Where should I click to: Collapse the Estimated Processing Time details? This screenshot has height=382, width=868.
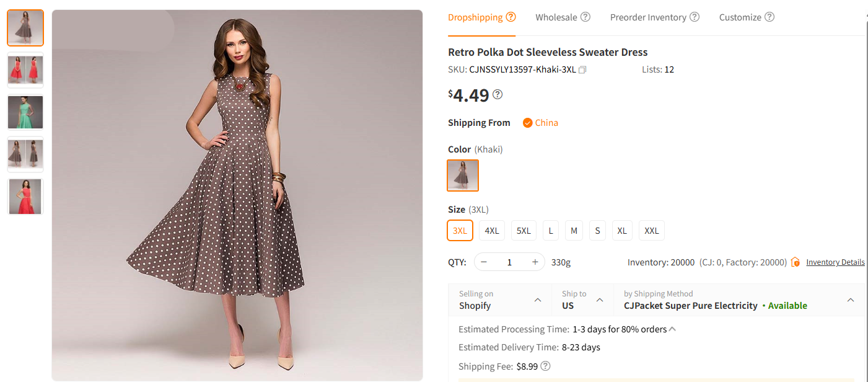(x=672, y=329)
